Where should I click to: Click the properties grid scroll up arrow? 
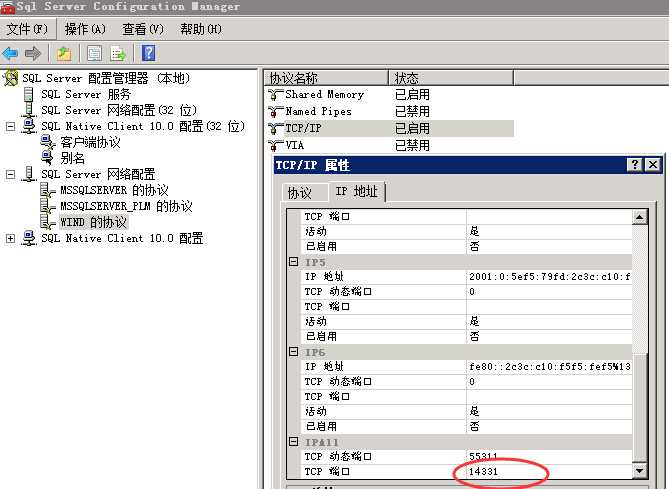639,217
